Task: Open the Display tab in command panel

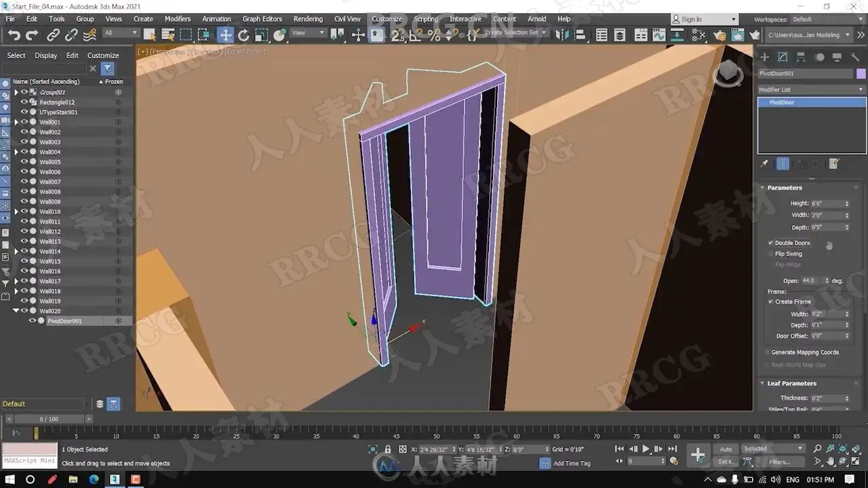Action: [x=837, y=58]
